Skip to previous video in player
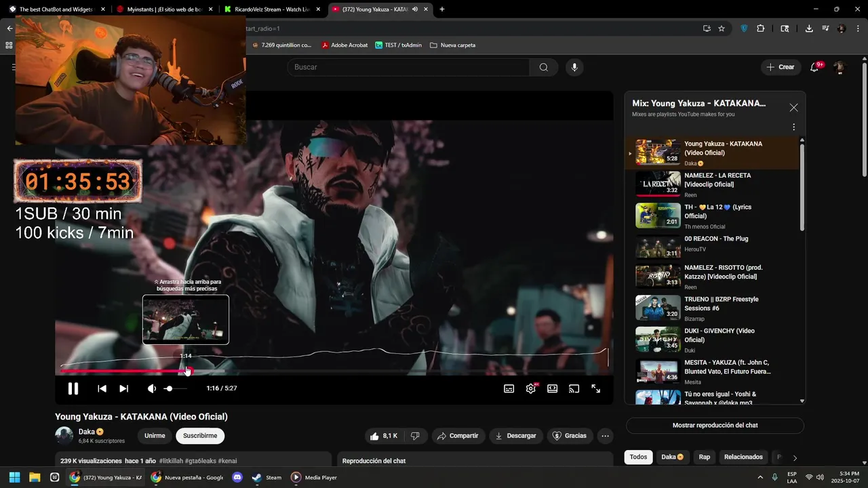868x488 pixels. 102,388
